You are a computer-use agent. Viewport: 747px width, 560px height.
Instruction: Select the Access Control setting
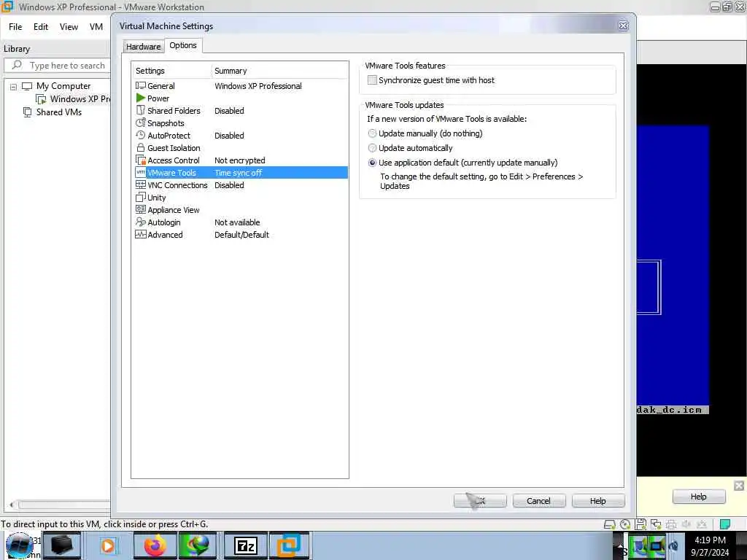pyautogui.click(x=241, y=160)
